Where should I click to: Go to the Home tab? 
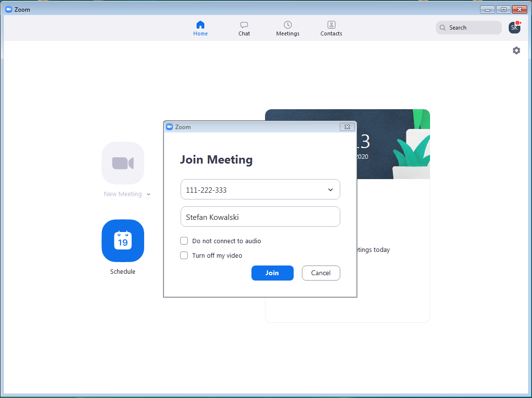click(200, 29)
